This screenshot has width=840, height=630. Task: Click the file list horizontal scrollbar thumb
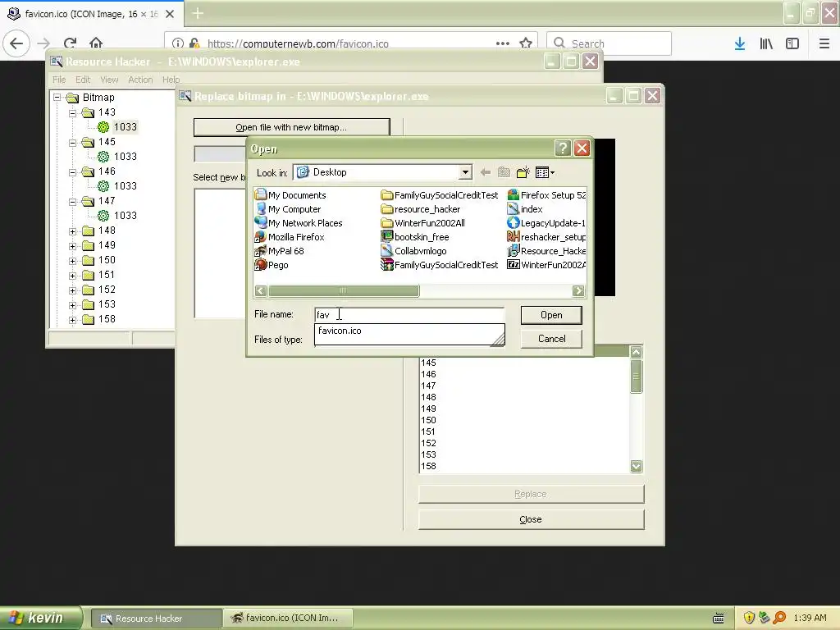[344, 290]
